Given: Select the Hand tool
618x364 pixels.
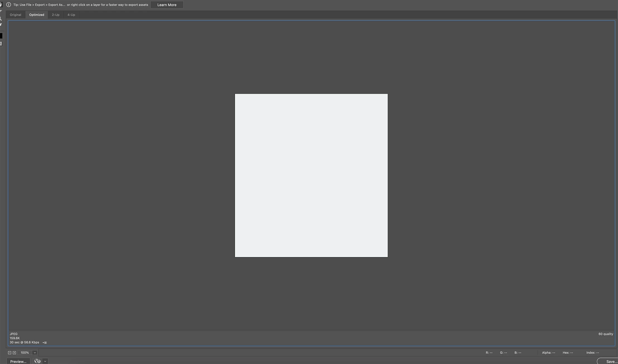Looking at the screenshot, I should [1, 4].
